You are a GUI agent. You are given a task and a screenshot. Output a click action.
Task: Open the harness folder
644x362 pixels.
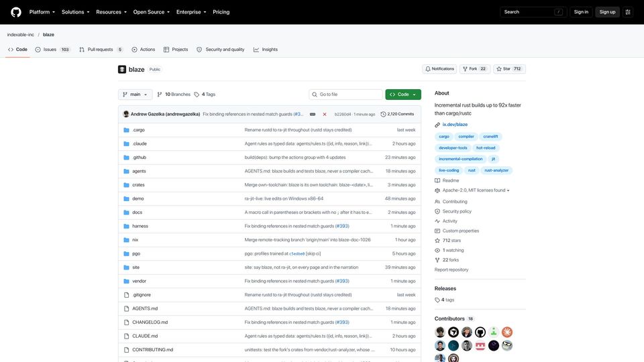[x=140, y=226]
